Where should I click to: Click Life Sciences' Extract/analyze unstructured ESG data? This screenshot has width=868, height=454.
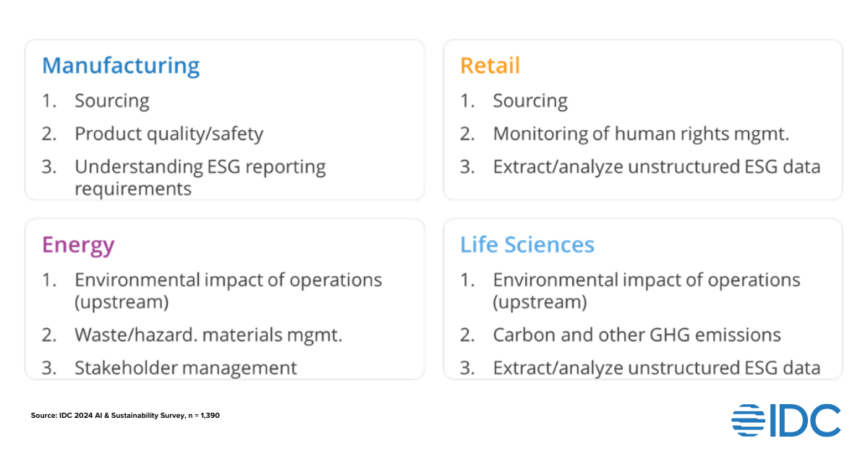(x=657, y=367)
